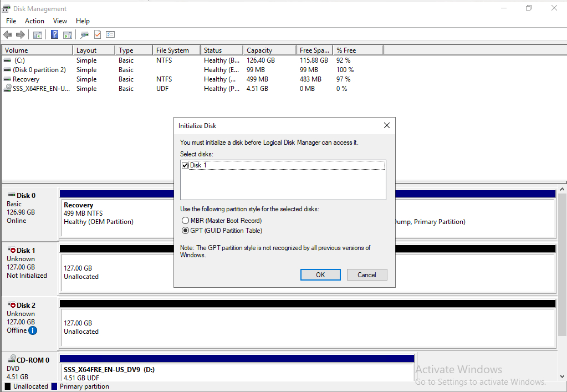Toggle the Show/Hide Console Tree icon
This screenshot has height=392, width=567.
pyautogui.click(x=37, y=34)
